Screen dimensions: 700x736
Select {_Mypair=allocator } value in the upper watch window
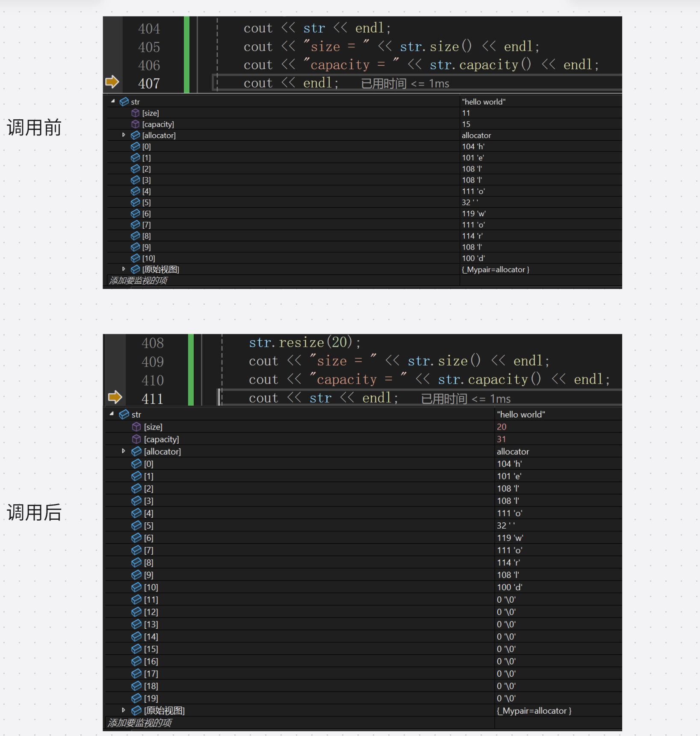point(496,269)
